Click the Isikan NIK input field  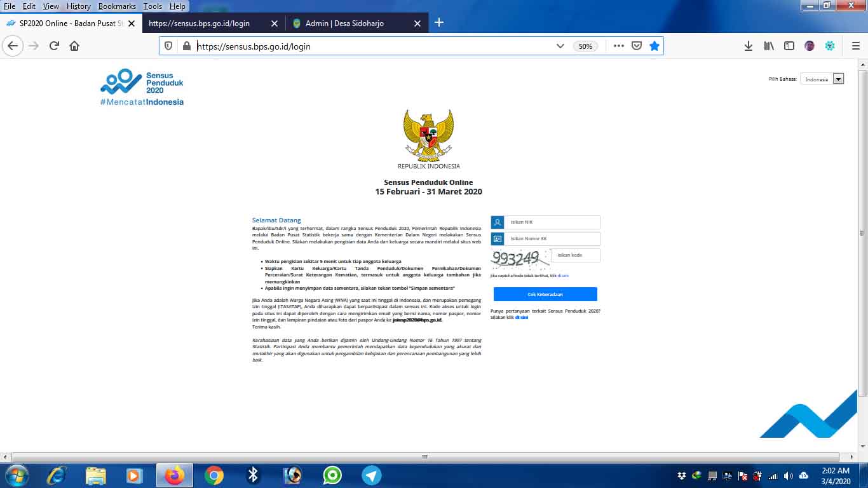pos(552,222)
